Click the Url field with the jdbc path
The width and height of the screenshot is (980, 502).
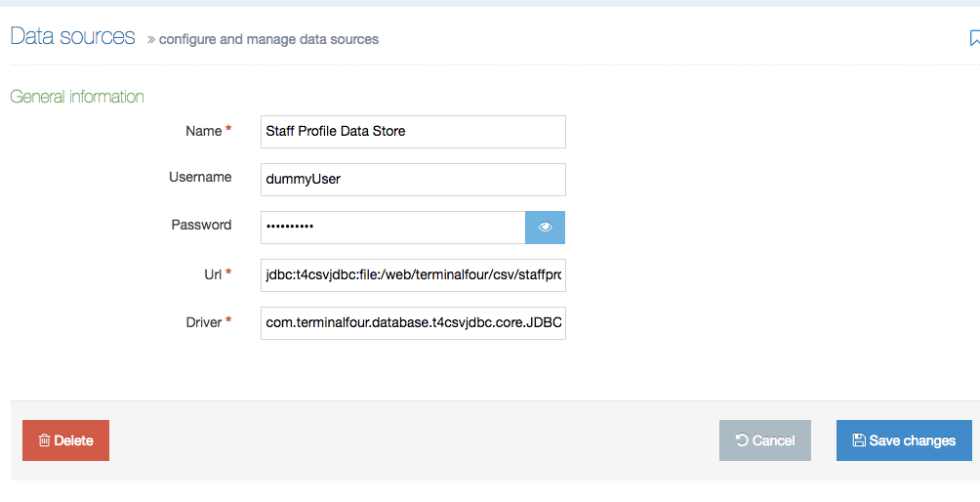coord(412,275)
